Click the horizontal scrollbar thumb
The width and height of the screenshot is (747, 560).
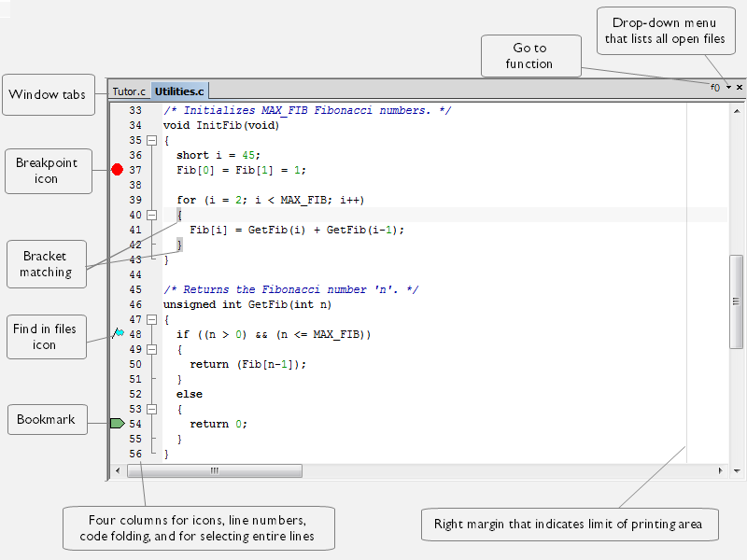[214, 471]
